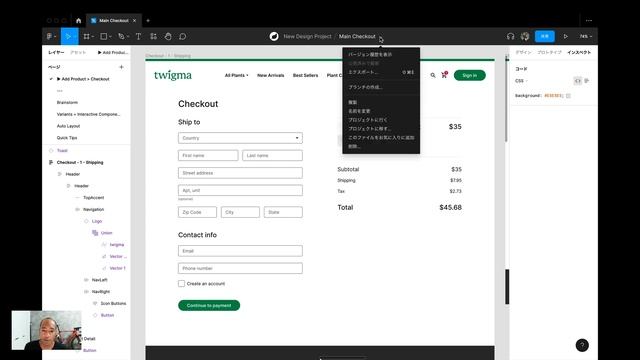640x360 pixels.
Task: Choose the ブランチの作成 menu item
Action: click(381, 87)
